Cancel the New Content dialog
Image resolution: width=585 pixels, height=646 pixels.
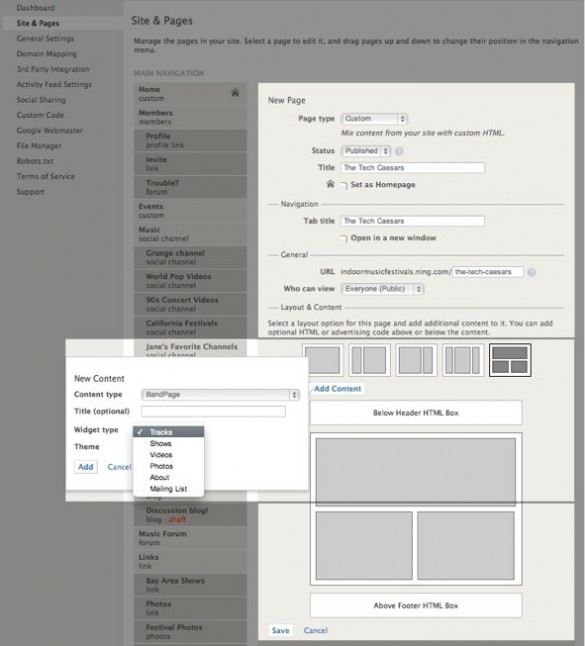[x=119, y=467]
